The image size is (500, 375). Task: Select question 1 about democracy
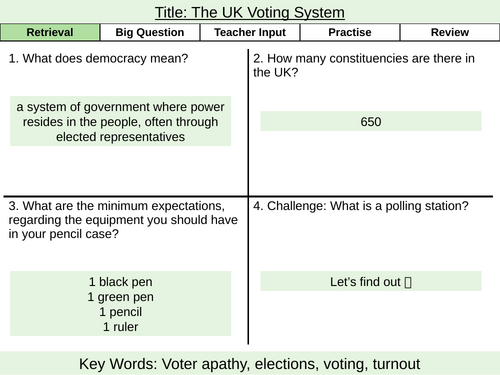pyautogui.click(x=98, y=59)
